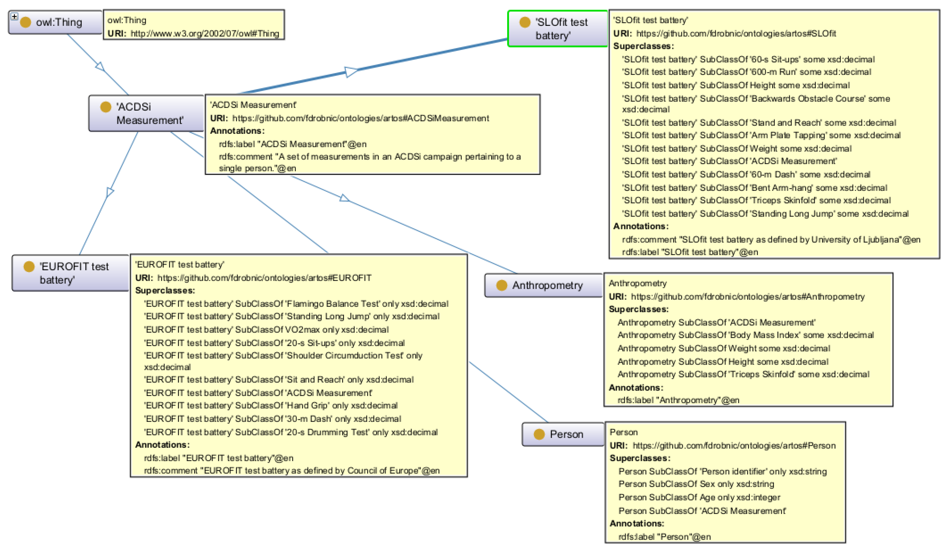Click arrowhead between owl:Thing and ACDSi Measurement
Screen dimensions: 947x560
tap(100, 67)
